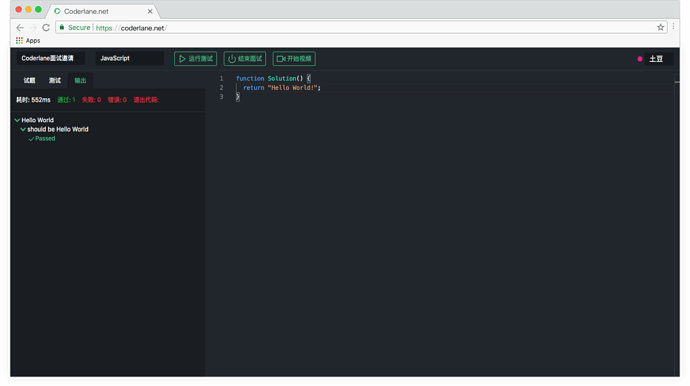This screenshot has height=386, width=690.
Task: Click the second red count of 0
Action: point(117,100)
